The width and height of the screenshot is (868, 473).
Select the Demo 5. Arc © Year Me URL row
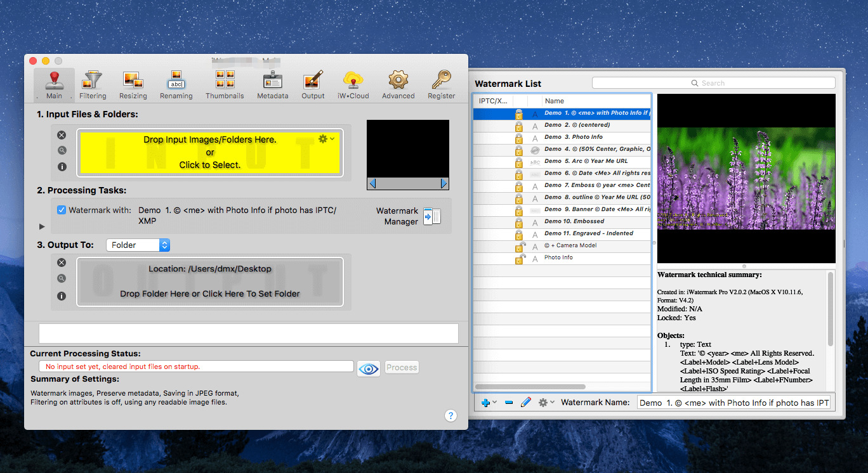point(562,162)
